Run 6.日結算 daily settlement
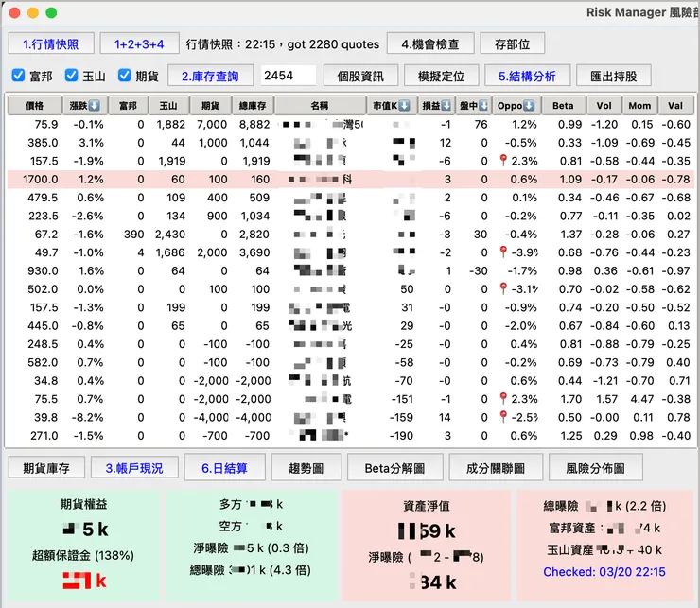Viewport: 700px width, 608px height. tap(224, 468)
